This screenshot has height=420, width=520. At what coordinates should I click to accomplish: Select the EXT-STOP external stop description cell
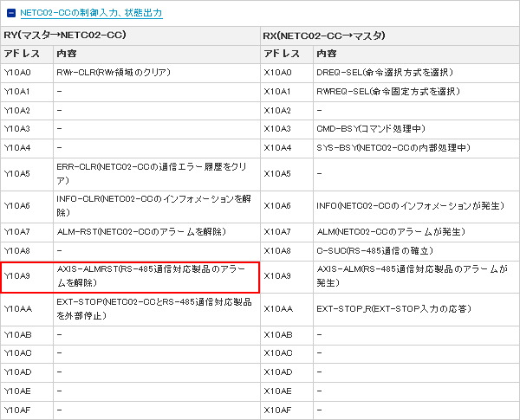(x=156, y=307)
